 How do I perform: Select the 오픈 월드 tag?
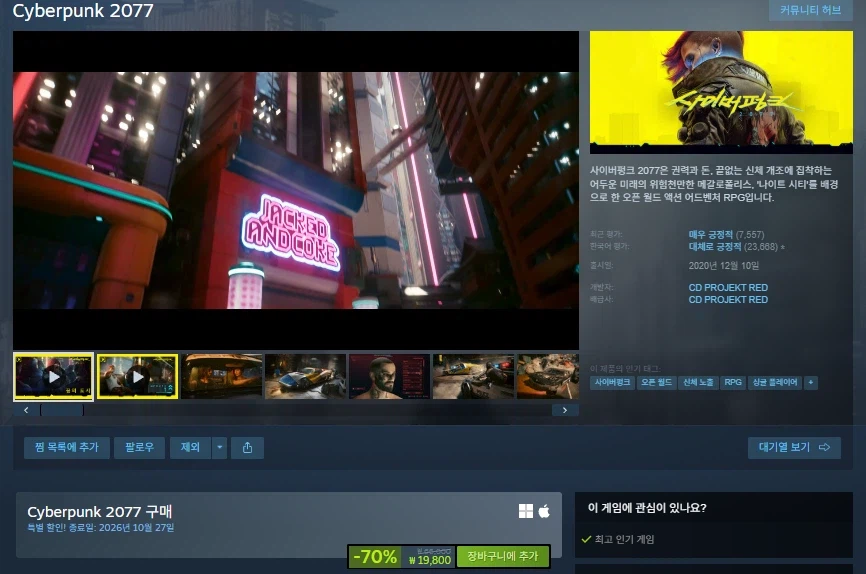point(656,382)
